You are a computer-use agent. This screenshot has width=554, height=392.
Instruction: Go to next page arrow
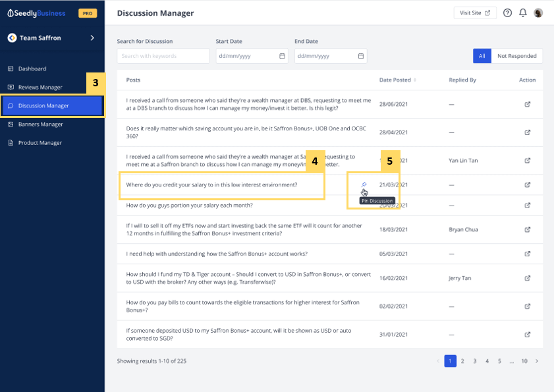coord(537,361)
